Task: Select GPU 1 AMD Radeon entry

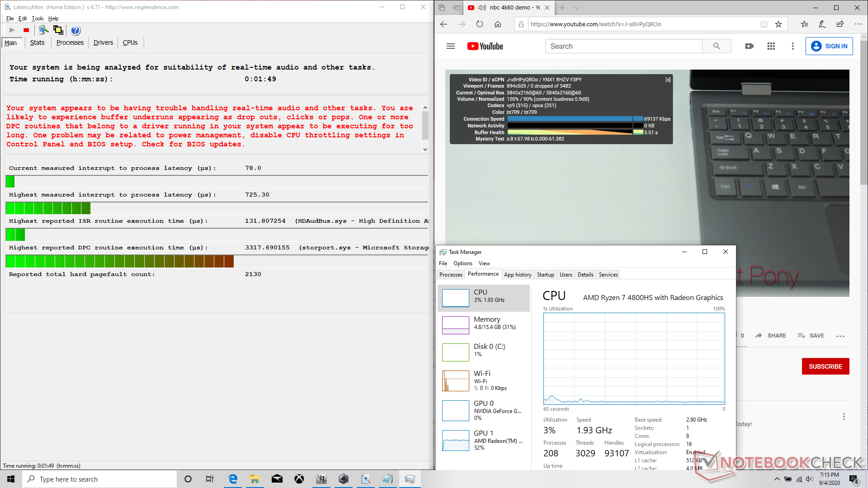Action: (484, 440)
